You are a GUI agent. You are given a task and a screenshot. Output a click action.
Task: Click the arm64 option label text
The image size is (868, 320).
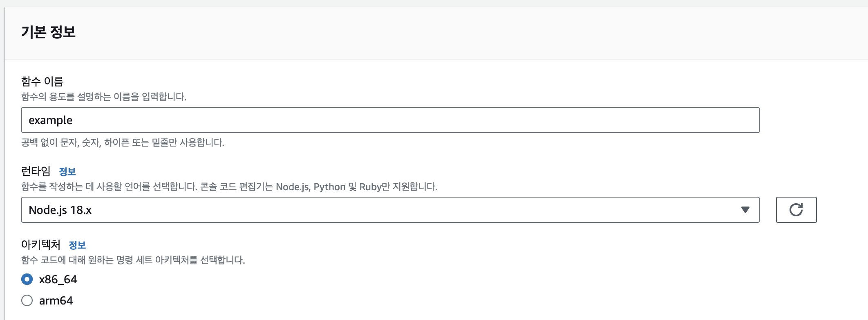pyautogui.click(x=56, y=300)
